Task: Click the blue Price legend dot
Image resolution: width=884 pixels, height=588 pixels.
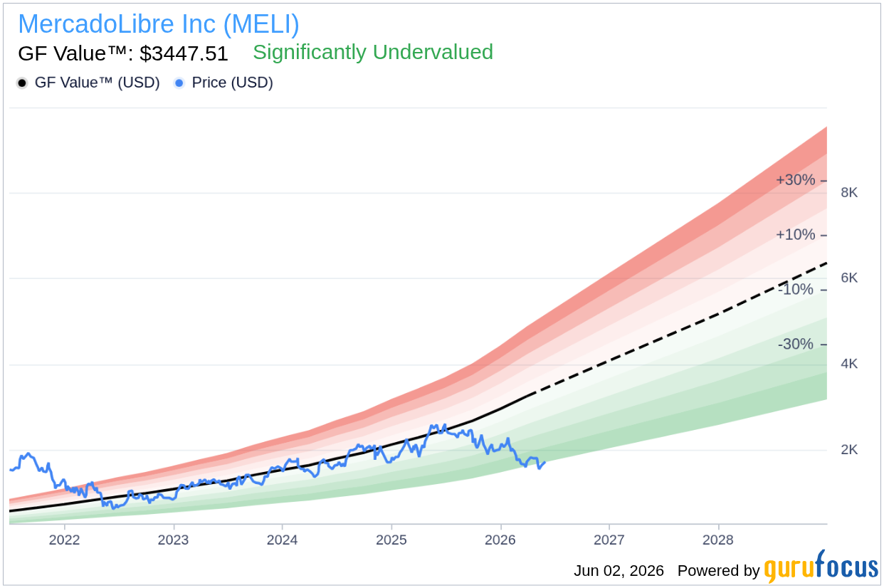Action: coord(179,83)
